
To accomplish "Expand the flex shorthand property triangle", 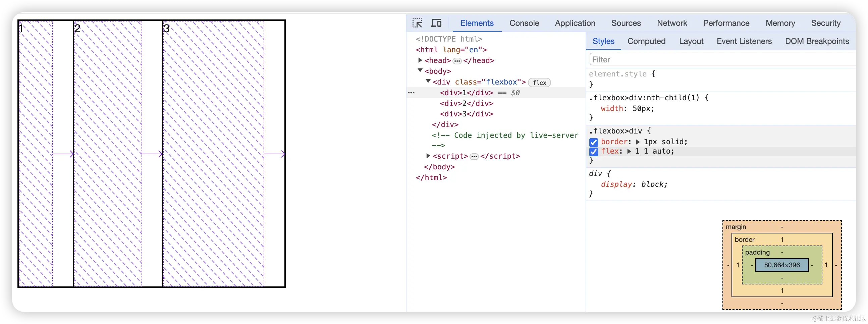I will tap(629, 152).
